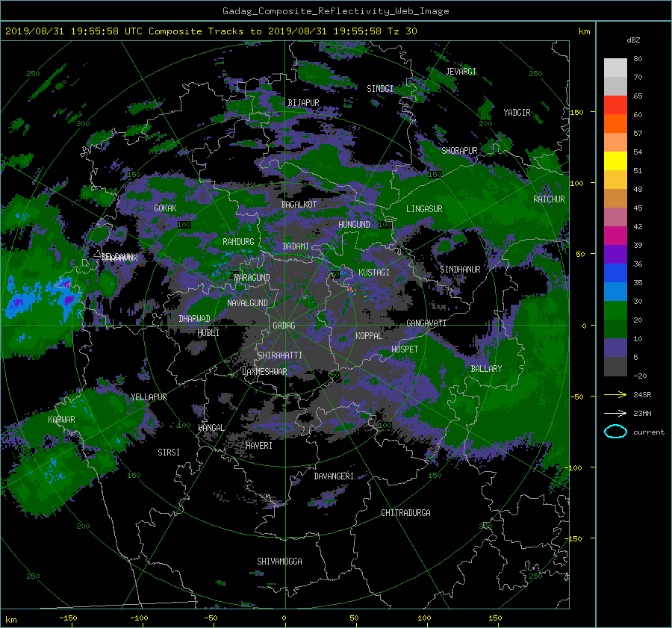
Task: Click the NAVALGUND label
Action: pyautogui.click(x=247, y=302)
